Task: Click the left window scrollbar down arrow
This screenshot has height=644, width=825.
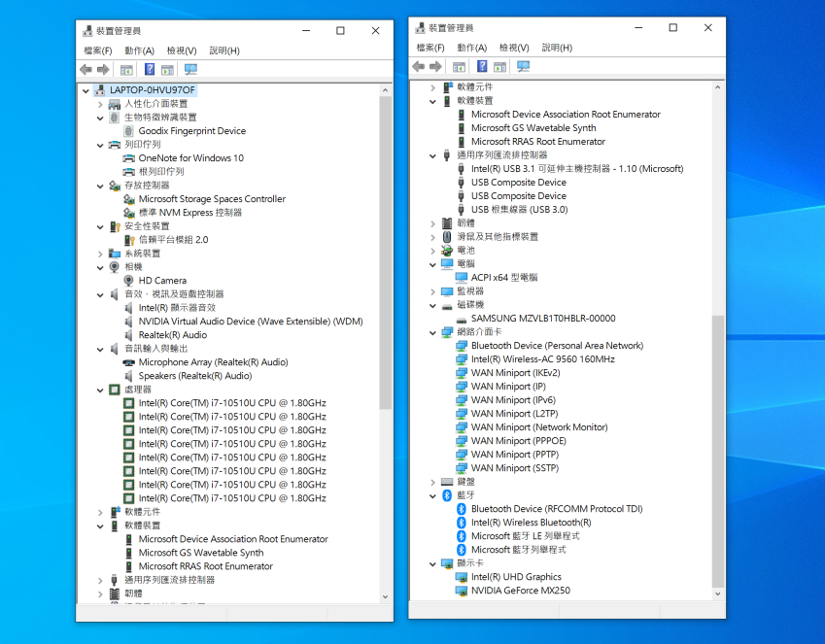Action: click(385, 596)
